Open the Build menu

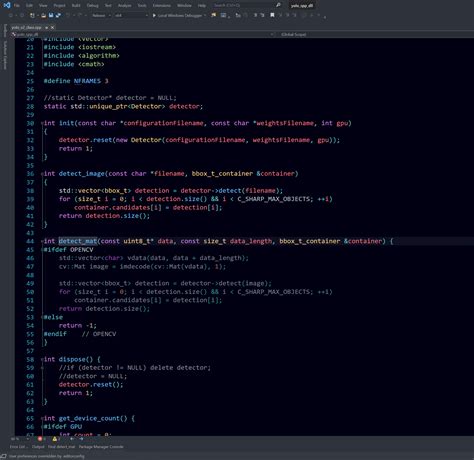[76, 5]
